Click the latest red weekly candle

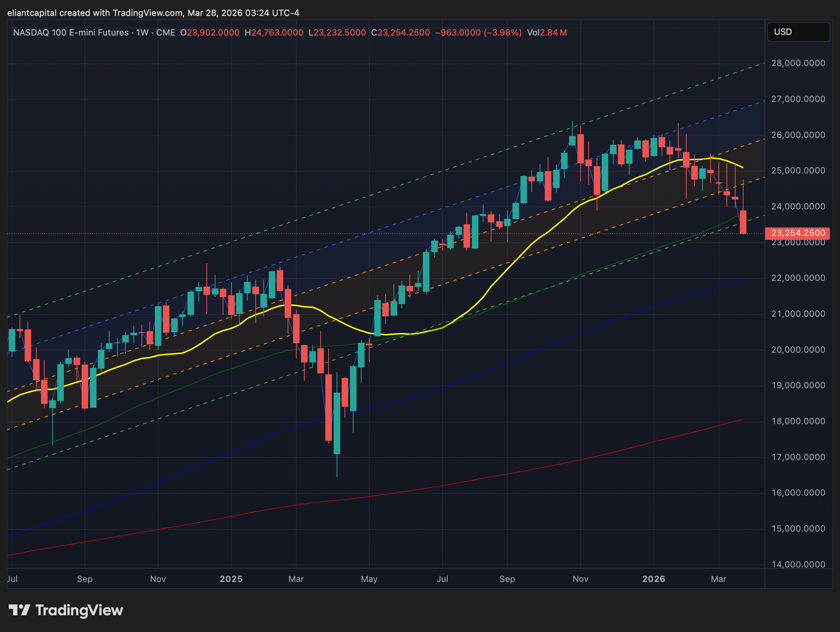tap(743, 222)
